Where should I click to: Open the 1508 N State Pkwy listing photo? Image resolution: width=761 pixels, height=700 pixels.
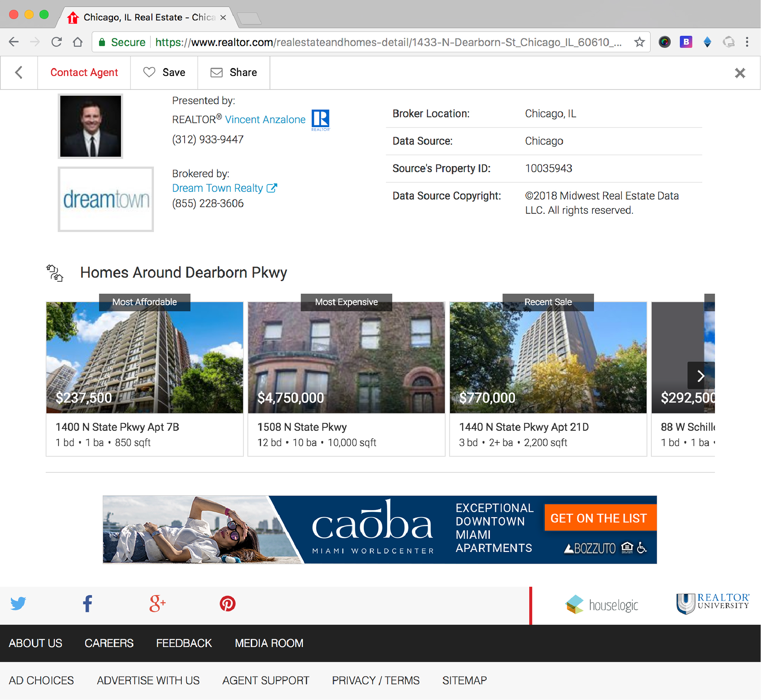click(346, 357)
